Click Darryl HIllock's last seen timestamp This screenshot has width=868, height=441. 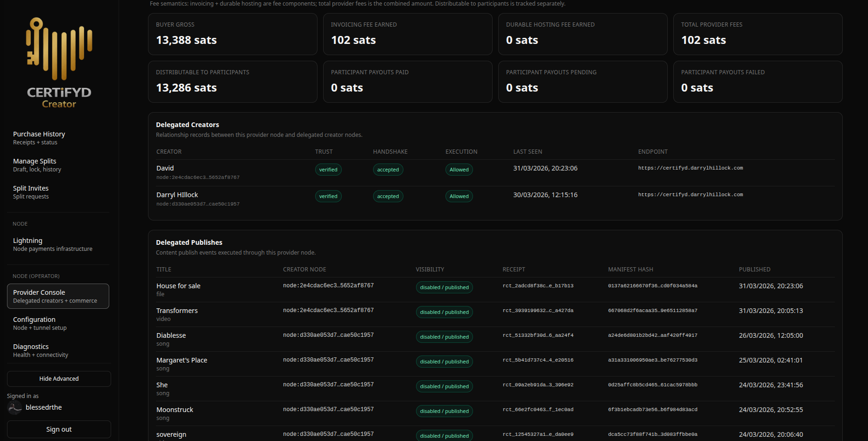(545, 195)
